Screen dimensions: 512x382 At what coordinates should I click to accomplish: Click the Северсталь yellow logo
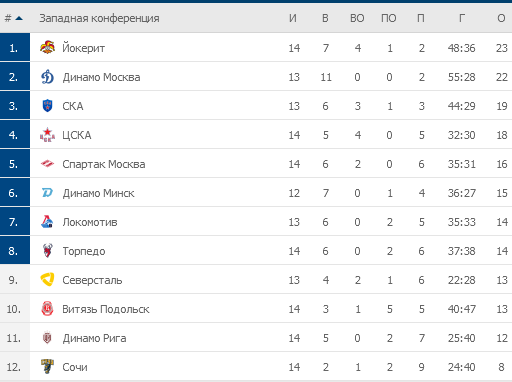point(47,280)
